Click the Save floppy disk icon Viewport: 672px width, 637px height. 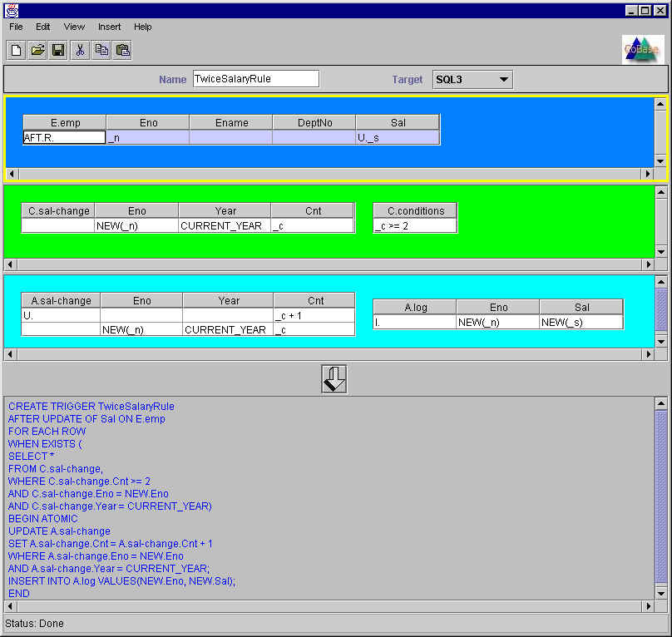coord(58,51)
